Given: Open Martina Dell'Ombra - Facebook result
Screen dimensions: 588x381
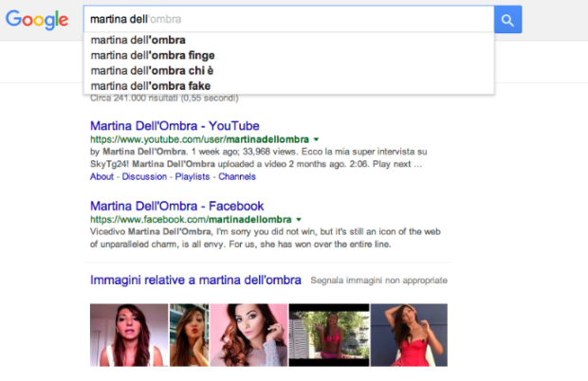Looking at the screenshot, I should [177, 206].
